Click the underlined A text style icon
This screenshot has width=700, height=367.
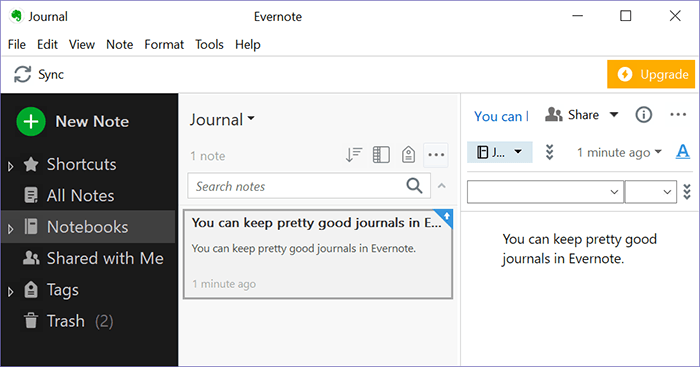683,152
